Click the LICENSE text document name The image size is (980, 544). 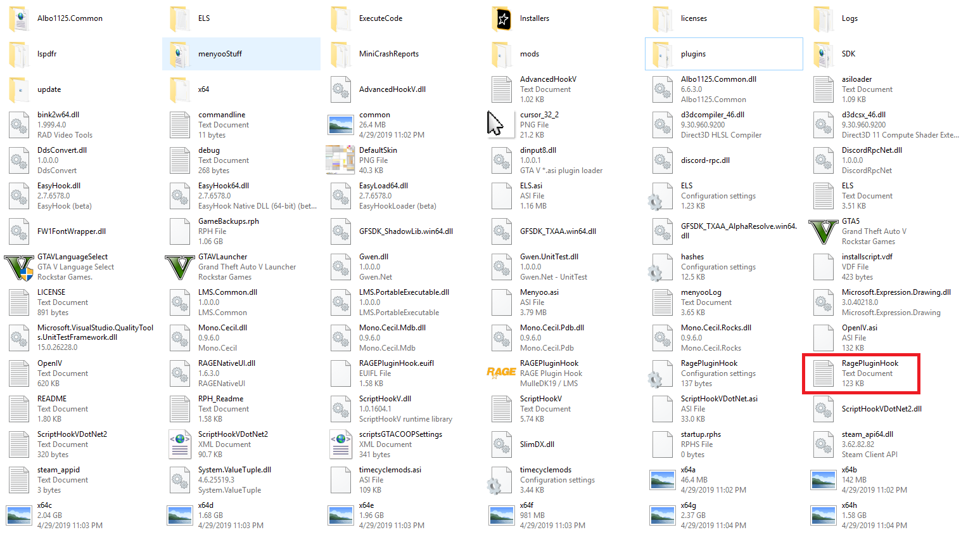pos(51,292)
